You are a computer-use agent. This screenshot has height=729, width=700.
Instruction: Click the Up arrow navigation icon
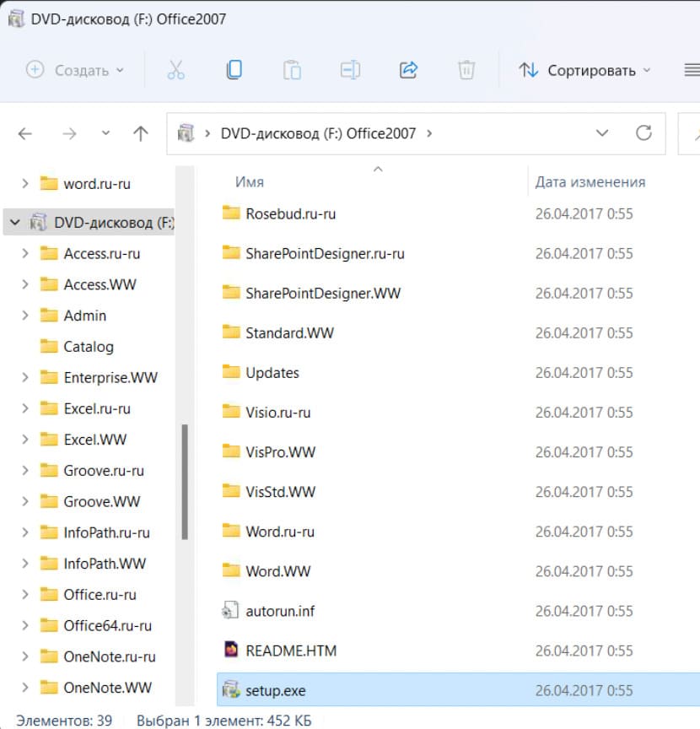tap(142, 133)
